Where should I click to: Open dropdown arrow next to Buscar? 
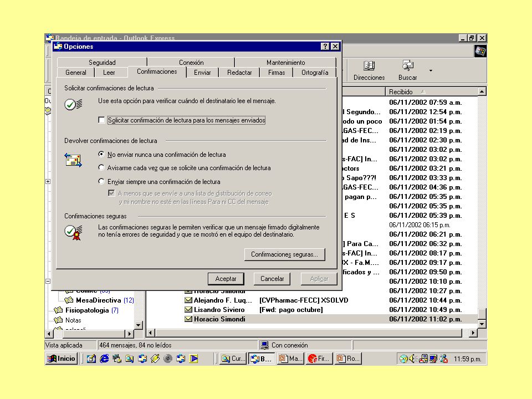[431, 70]
